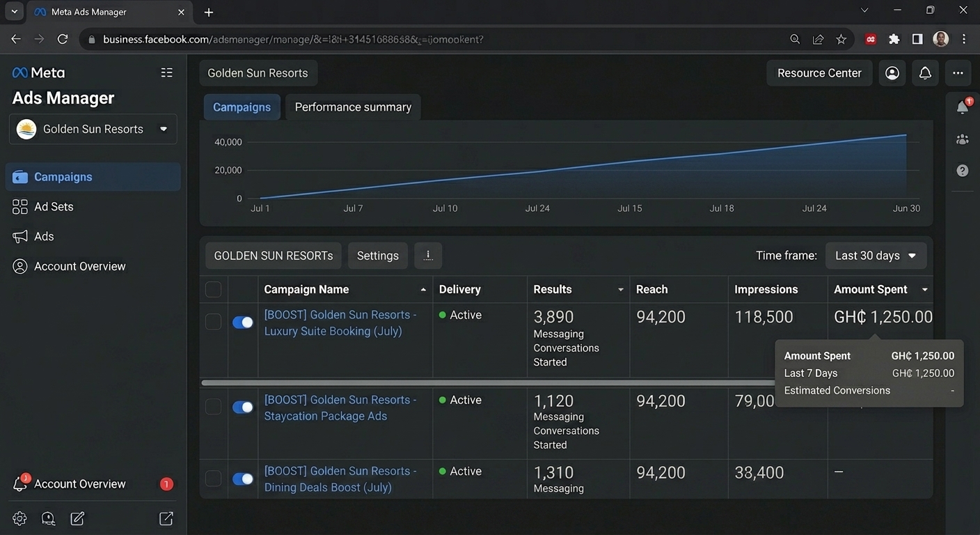Open the Luxury Suite Booking (July) campaign link
The image size is (980, 535).
(x=340, y=323)
